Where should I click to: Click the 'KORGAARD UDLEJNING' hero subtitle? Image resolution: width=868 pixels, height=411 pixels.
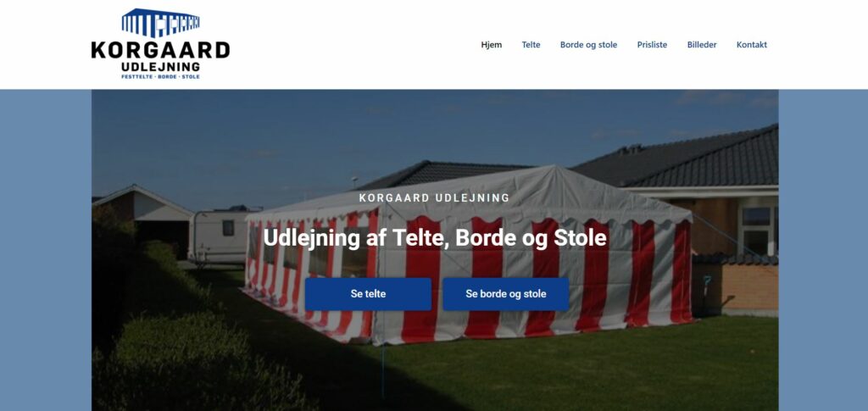pyautogui.click(x=435, y=197)
